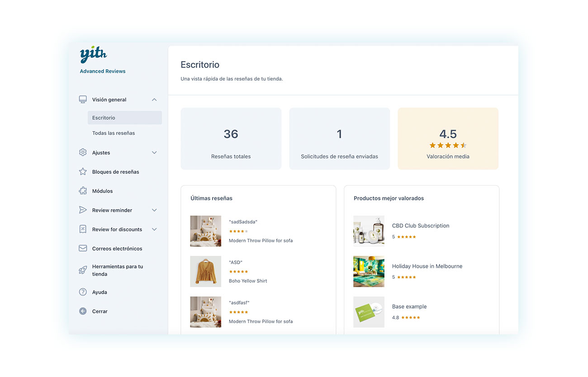The width and height of the screenshot is (588, 377).
Task: Expand the Review for discounts chevron
Action: click(154, 229)
